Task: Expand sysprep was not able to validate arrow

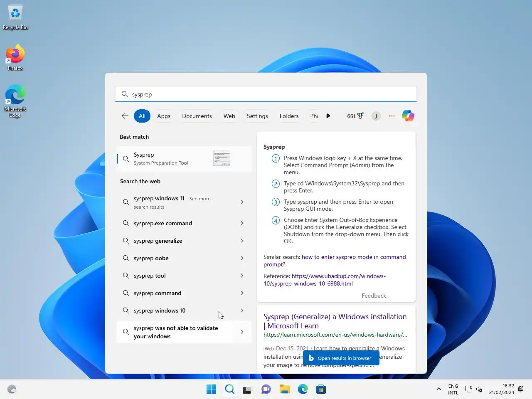Action: 242,332
